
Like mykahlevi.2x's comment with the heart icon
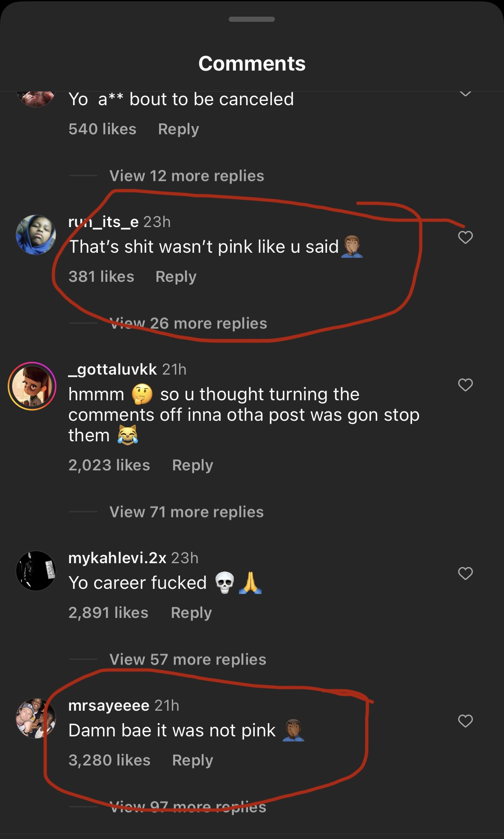coord(465,573)
